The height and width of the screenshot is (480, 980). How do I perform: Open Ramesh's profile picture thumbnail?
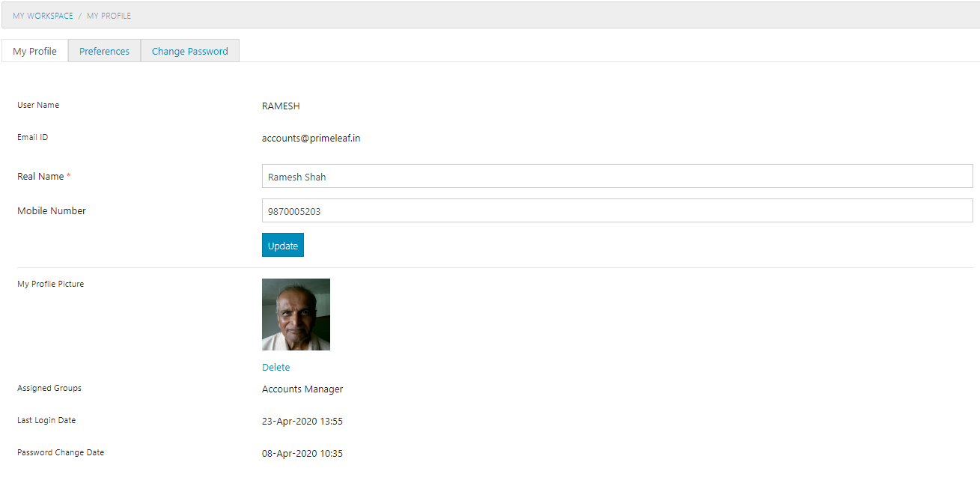(296, 315)
